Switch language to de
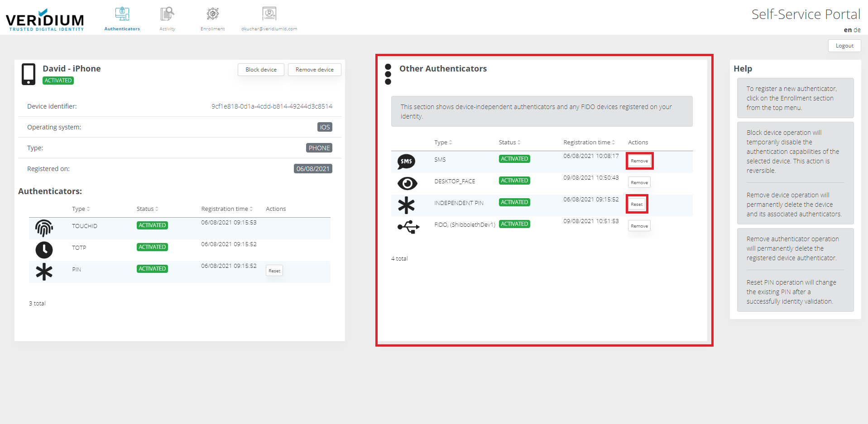Screen dimensions: 868x424 (x=857, y=30)
